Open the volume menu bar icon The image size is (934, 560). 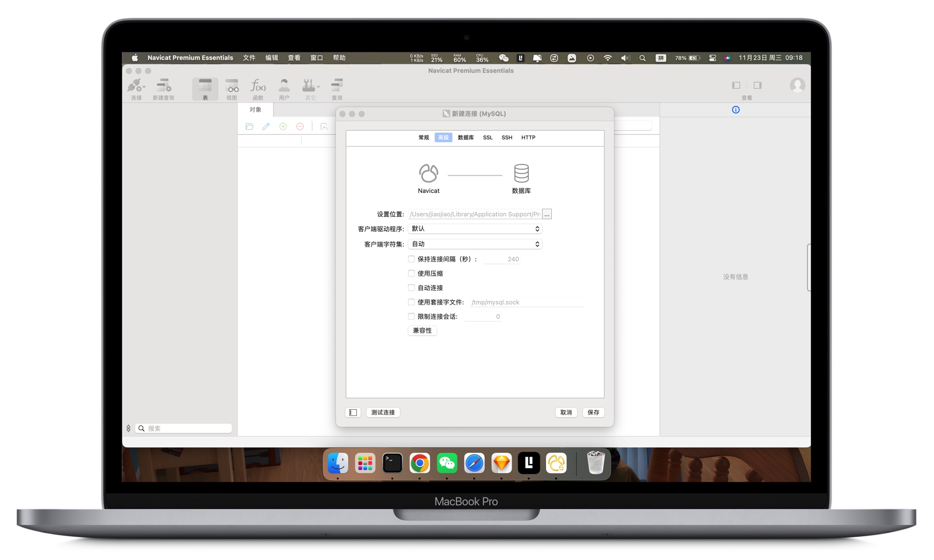coord(625,58)
